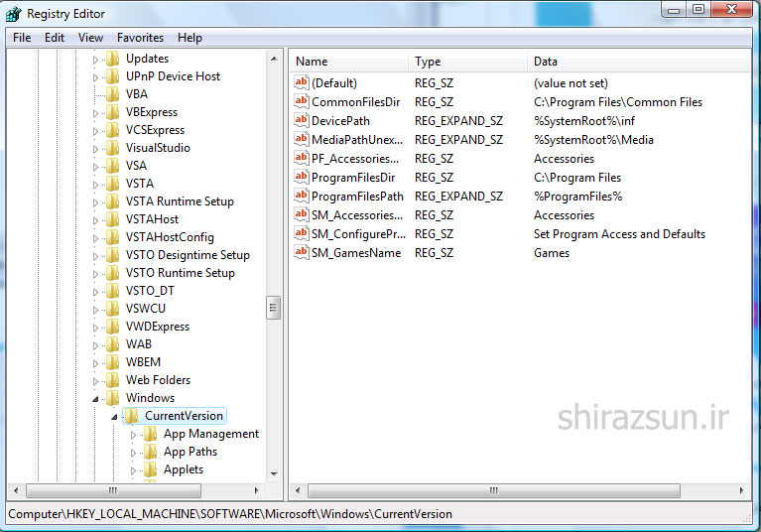Image resolution: width=761 pixels, height=532 pixels.
Task: Click the Updates folder icon
Action: (x=113, y=59)
